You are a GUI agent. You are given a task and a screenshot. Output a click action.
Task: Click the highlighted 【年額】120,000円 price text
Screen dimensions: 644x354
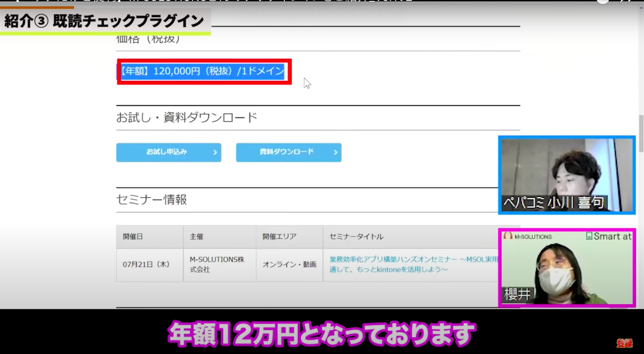click(203, 71)
